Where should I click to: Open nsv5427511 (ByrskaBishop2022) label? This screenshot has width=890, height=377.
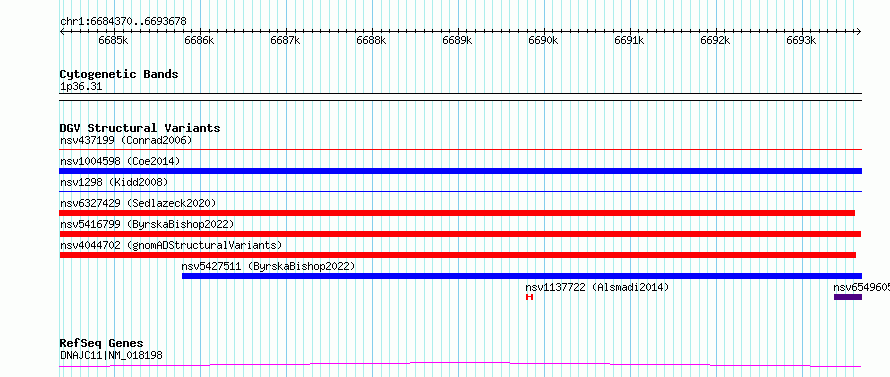pos(268,266)
